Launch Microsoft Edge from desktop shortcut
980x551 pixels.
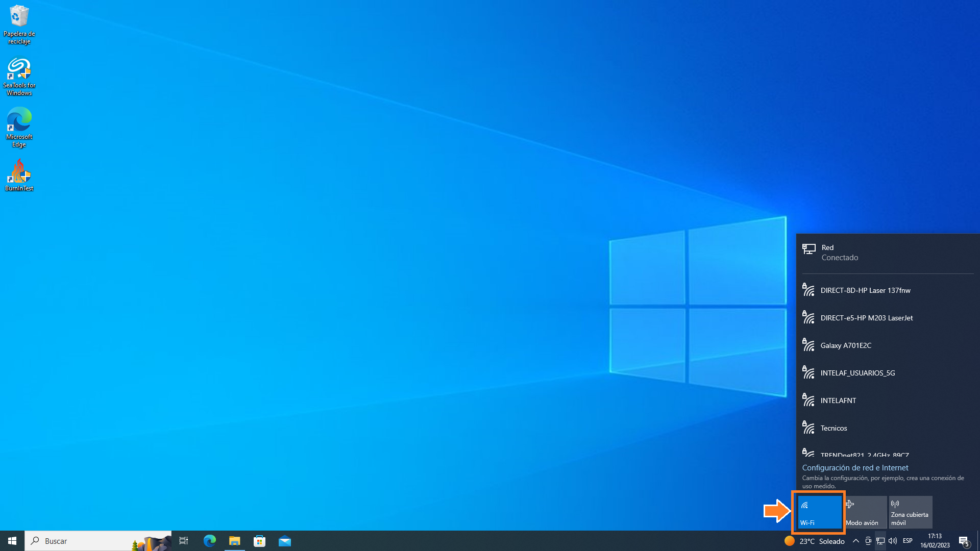coord(19,127)
